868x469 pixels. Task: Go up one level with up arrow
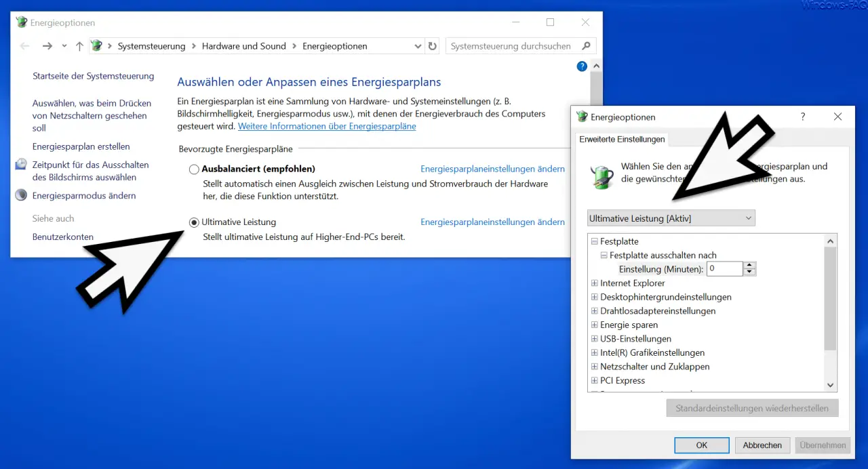coord(79,46)
